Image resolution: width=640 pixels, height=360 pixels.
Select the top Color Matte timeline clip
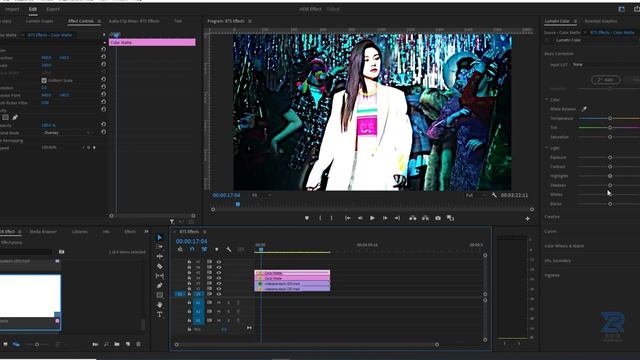pyautogui.click(x=292, y=273)
